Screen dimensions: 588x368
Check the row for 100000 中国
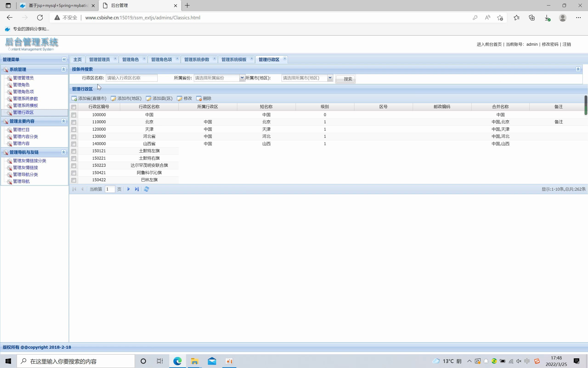(74, 115)
